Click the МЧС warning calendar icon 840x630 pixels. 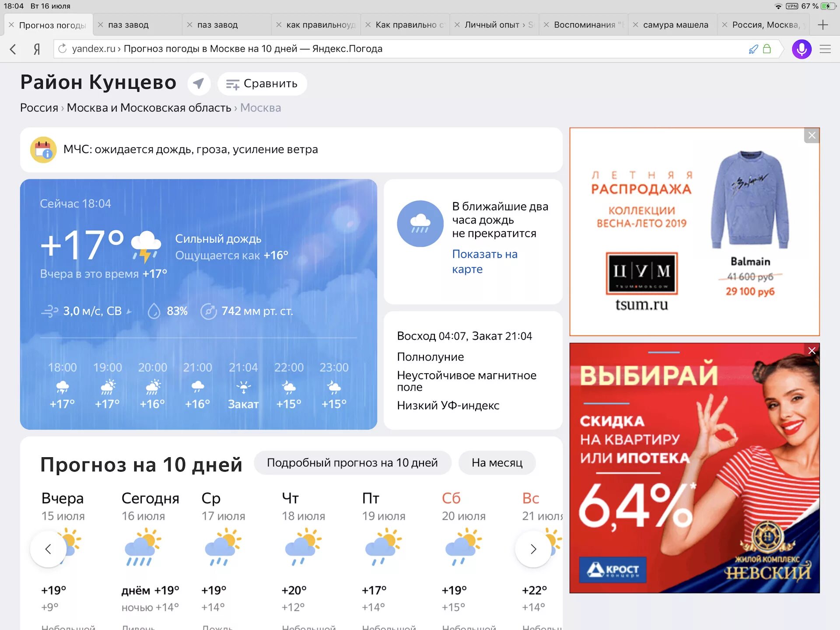coord(43,150)
